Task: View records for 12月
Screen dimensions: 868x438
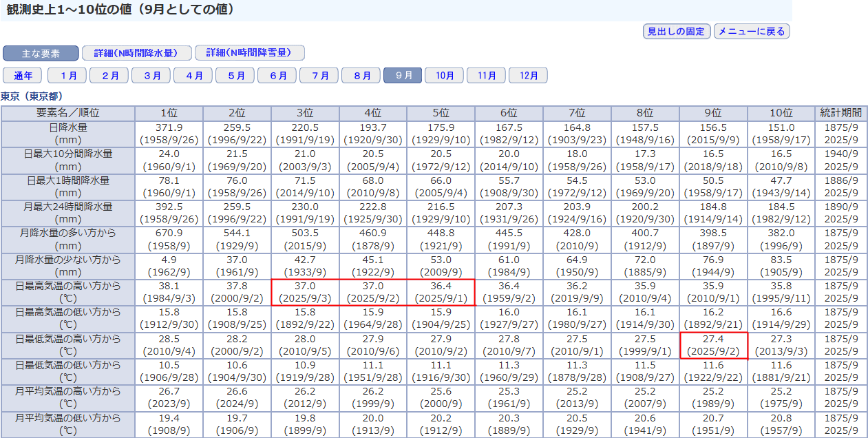Action: [x=528, y=76]
